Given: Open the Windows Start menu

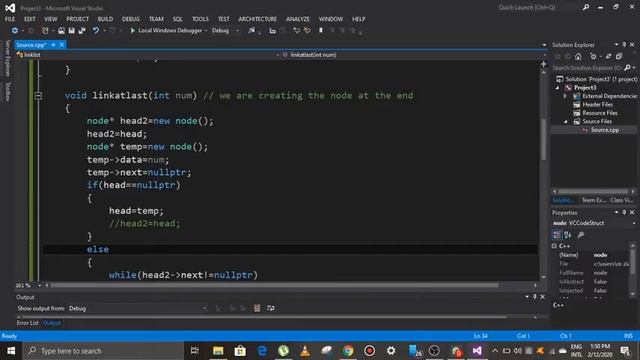Looking at the screenshot, I should point(11,351).
